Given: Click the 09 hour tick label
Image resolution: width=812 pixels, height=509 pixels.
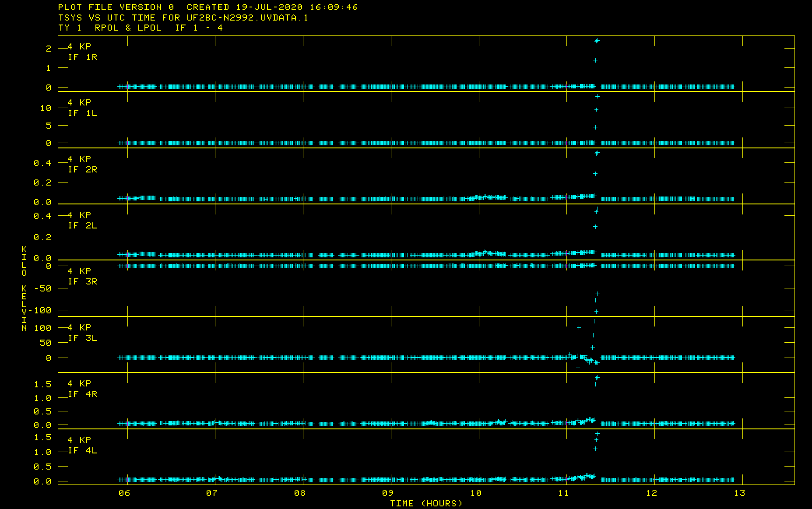Looking at the screenshot, I should click(x=388, y=493).
